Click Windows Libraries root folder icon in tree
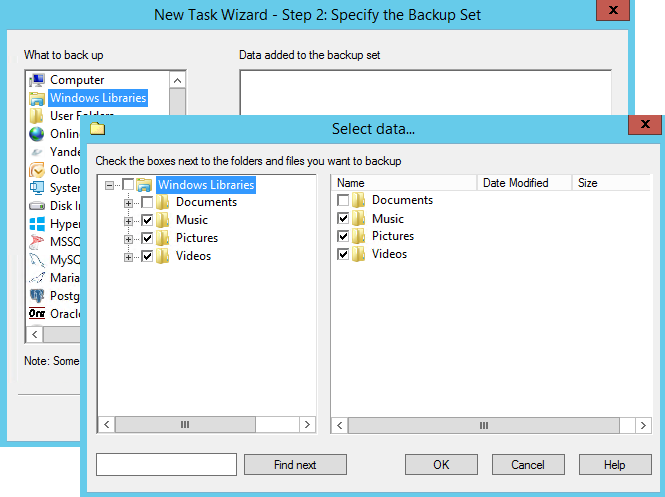 coord(145,185)
